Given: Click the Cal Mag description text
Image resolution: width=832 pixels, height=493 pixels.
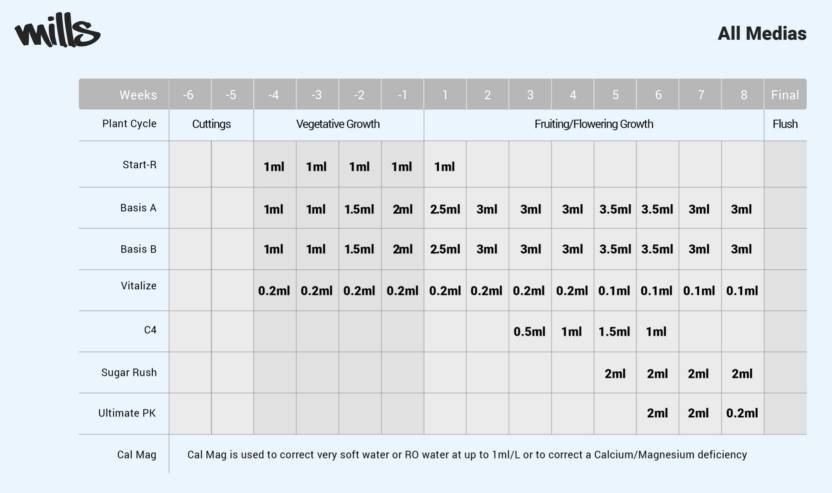Looking at the screenshot, I should [467, 455].
